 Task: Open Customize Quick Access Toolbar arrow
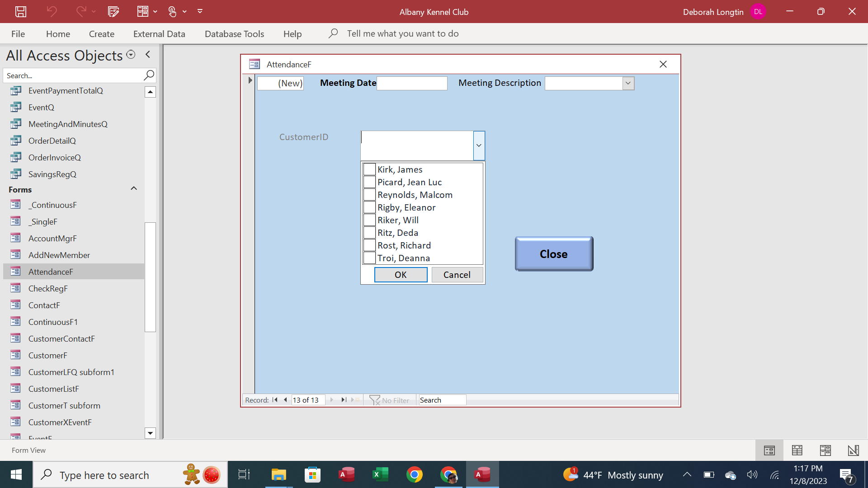(x=200, y=12)
